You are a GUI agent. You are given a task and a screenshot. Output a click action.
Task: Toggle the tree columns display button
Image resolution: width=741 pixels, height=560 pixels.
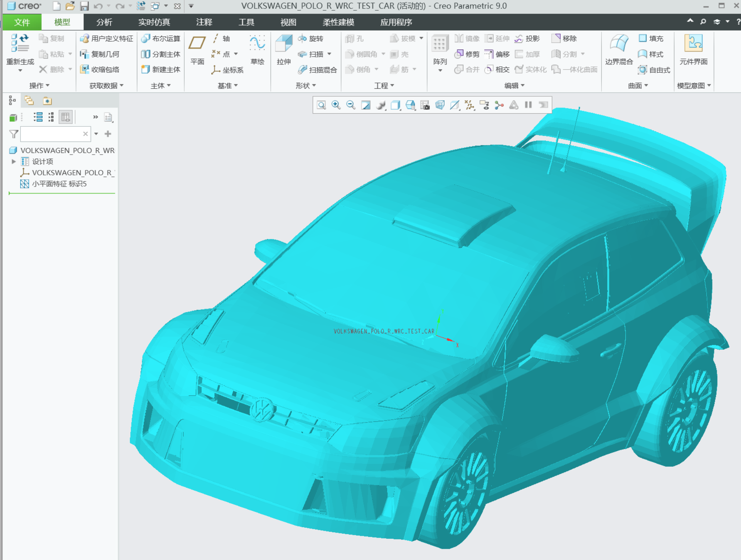pyautogui.click(x=66, y=117)
